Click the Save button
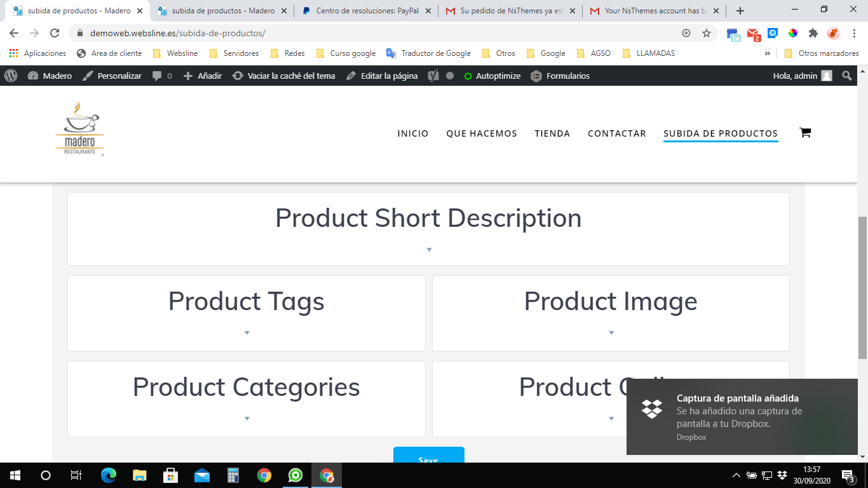The width and height of the screenshot is (868, 488). (x=428, y=455)
